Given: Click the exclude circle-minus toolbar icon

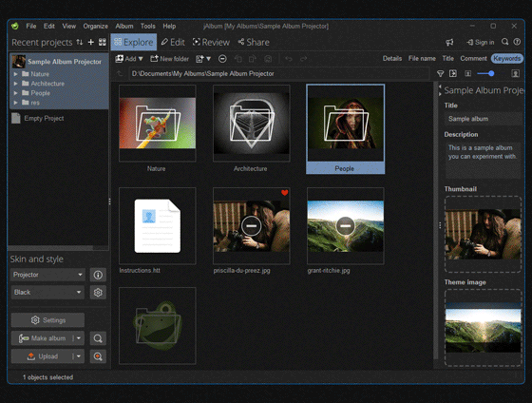Looking at the screenshot, I should pyautogui.click(x=222, y=59).
